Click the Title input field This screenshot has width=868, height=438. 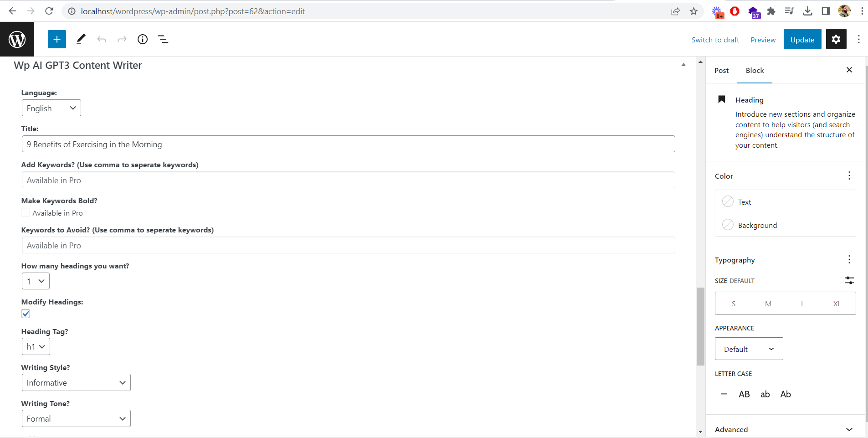[349, 144]
